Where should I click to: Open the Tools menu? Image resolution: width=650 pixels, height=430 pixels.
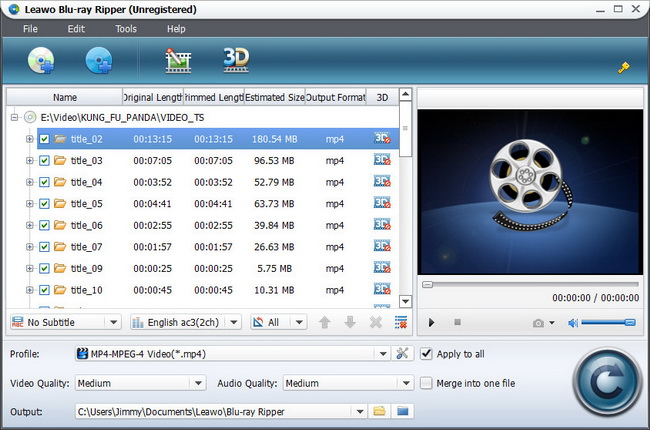[126, 29]
